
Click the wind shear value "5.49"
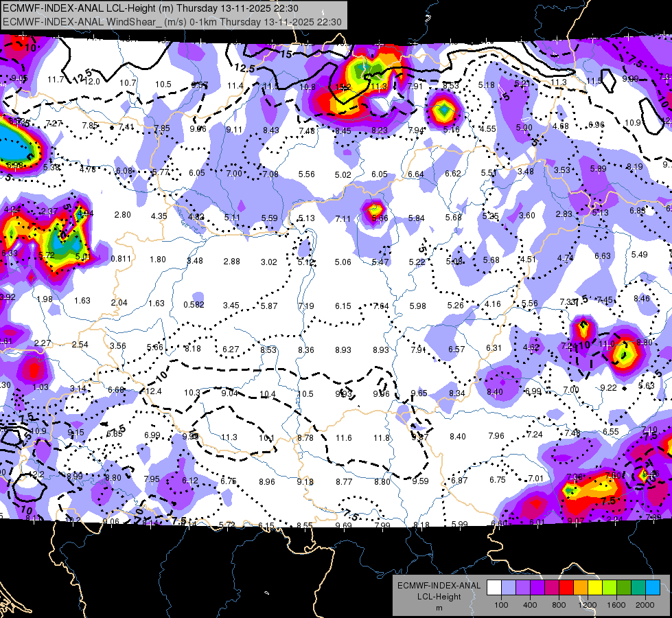coord(639,254)
